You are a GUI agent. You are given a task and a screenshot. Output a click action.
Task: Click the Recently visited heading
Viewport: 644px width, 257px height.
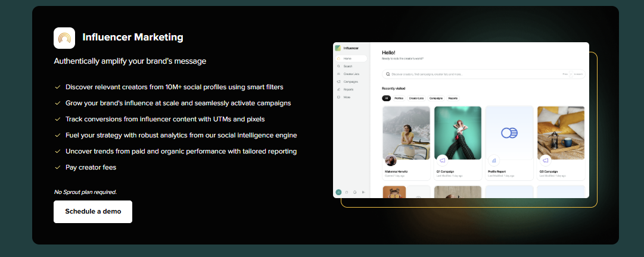point(393,89)
